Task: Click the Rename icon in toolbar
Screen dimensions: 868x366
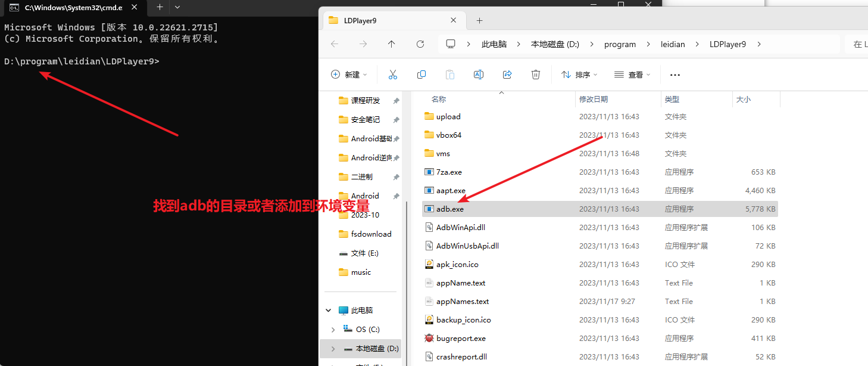Action: [478, 75]
